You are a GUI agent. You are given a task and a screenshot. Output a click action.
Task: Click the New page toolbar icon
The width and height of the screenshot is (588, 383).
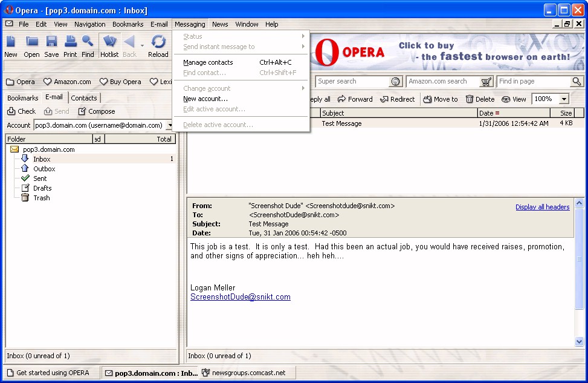(x=10, y=42)
